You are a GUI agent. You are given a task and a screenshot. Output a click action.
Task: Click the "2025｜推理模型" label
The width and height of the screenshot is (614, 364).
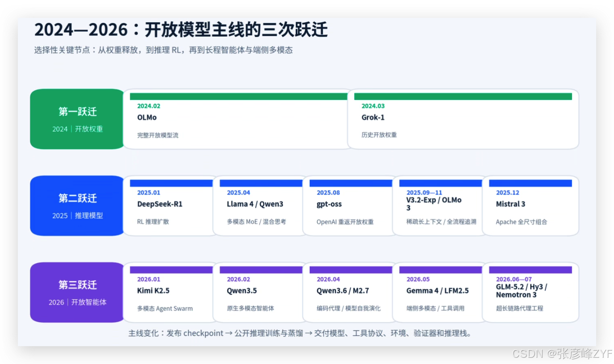[78, 215]
